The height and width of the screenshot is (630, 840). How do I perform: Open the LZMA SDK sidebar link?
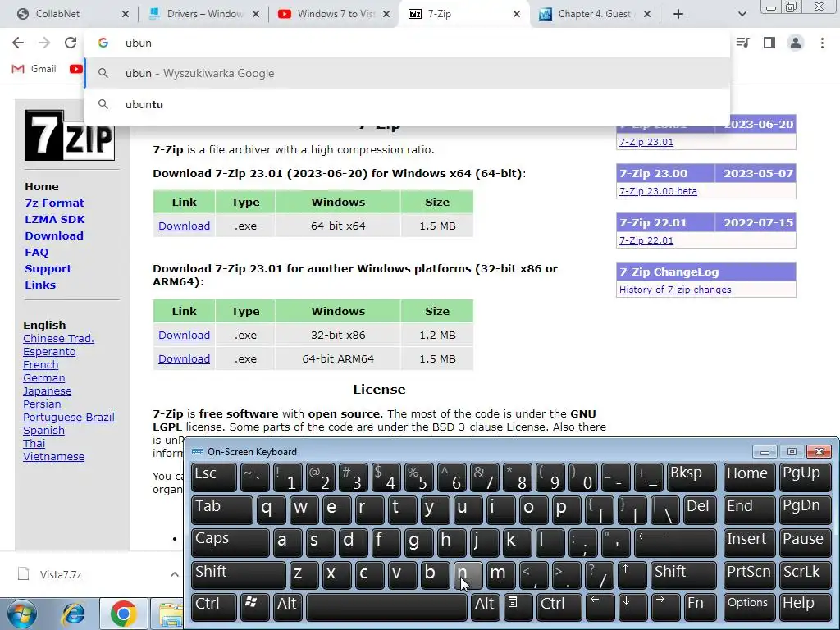click(x=55, y=219)
